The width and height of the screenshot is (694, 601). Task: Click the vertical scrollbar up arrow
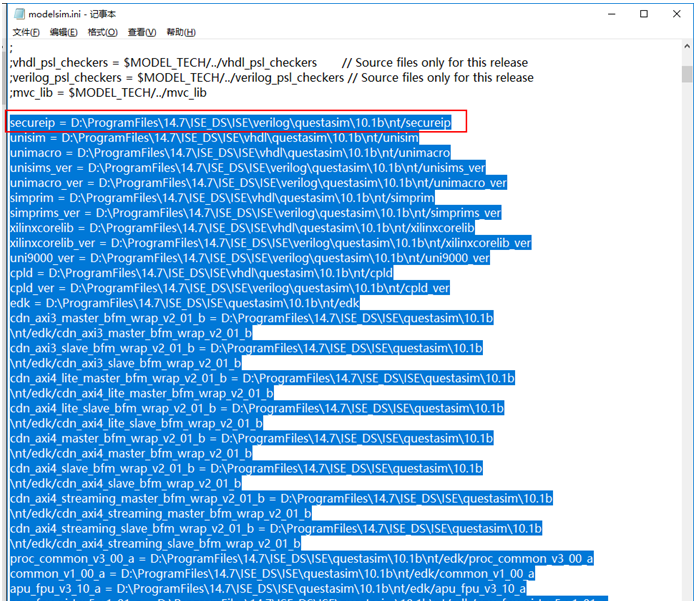[687, 46]
